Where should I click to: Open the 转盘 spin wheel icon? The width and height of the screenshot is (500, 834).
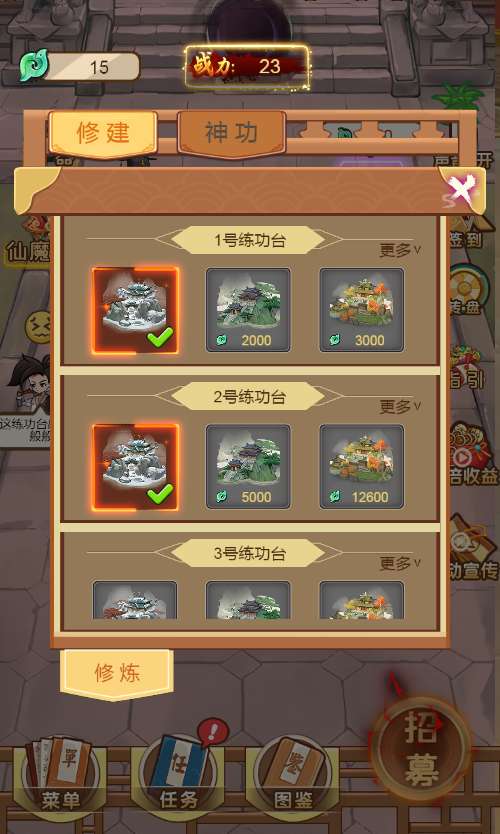466,287
